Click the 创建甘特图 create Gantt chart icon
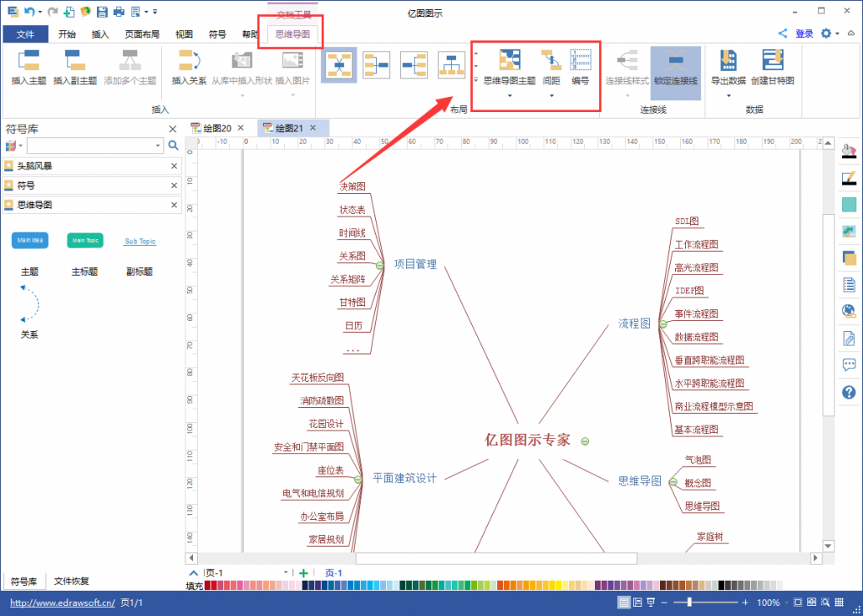This screenshot has width=863, height=616. (773, 60)
